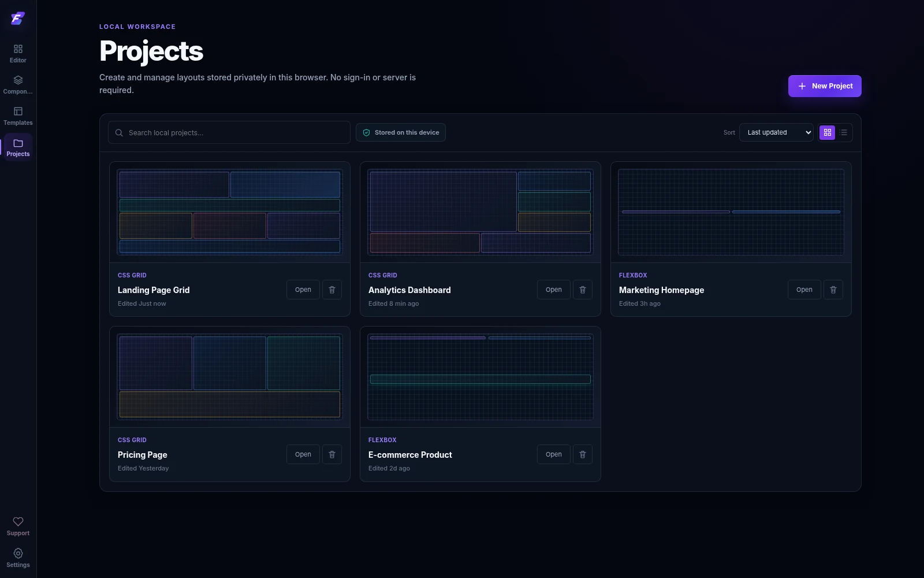Click Pricing Page layout thumbnail

[230, 377]
